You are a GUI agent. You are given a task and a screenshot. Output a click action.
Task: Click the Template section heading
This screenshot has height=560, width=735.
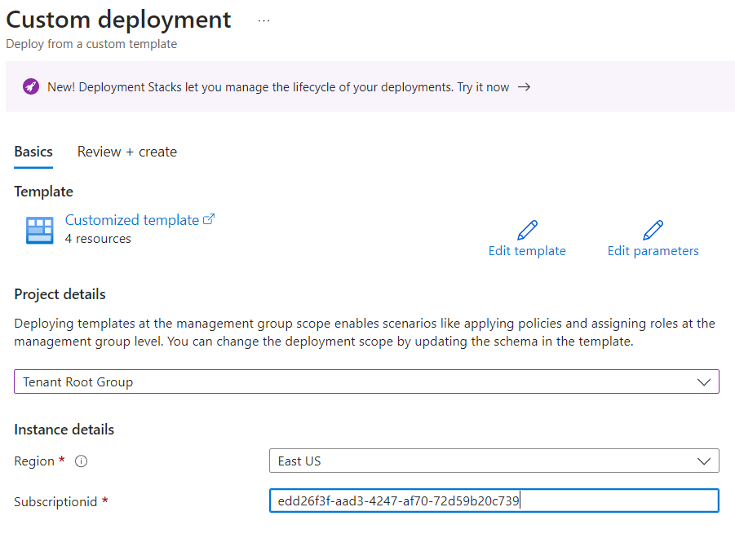[x=43, y=192]
